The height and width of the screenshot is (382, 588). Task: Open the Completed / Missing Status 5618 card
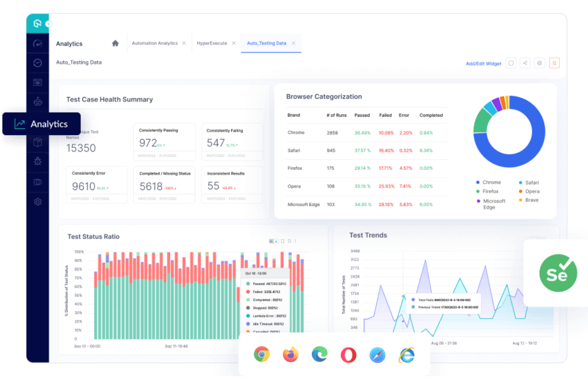(x=164, y=185)
